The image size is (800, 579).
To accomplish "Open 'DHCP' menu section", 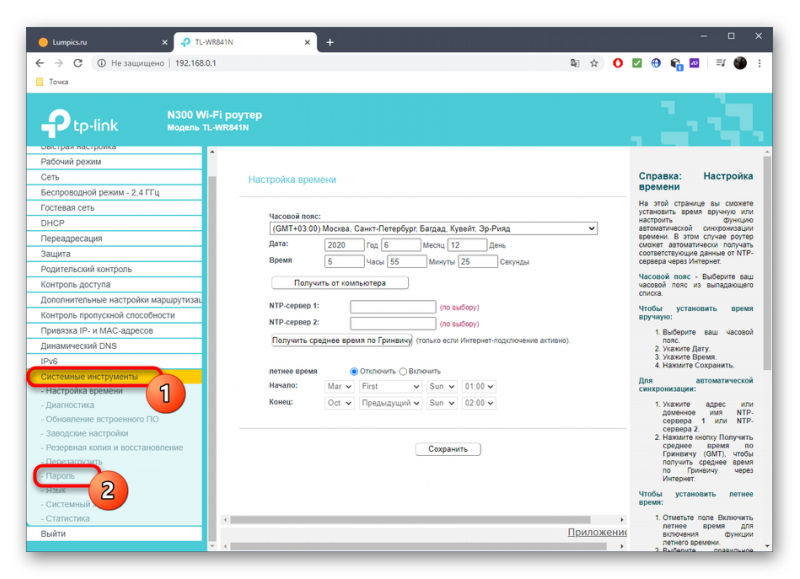I will click(114, 223).
